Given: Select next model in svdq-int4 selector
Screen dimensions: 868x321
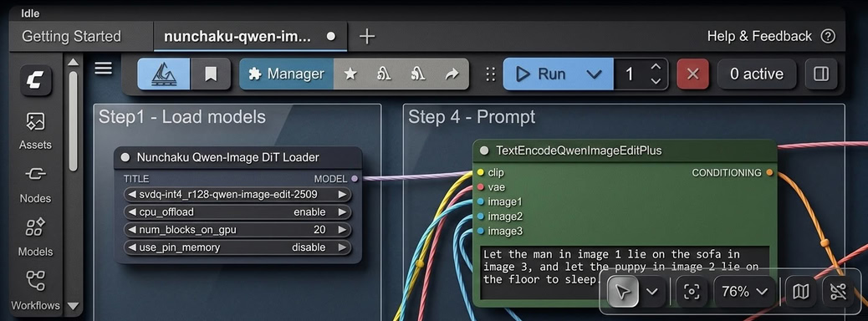Looking at the screenshot, I should coord(343,194).
